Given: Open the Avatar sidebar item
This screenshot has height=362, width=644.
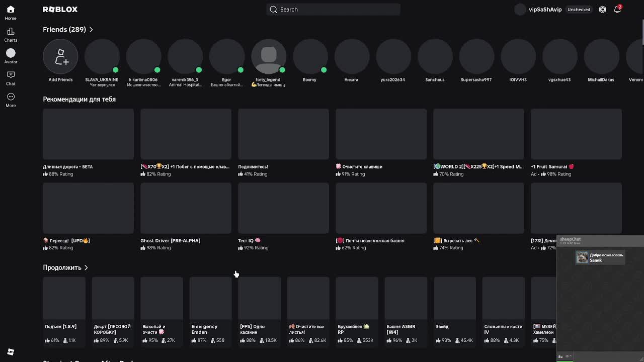Looking at the screenshot, I should [x=11, y=56].
